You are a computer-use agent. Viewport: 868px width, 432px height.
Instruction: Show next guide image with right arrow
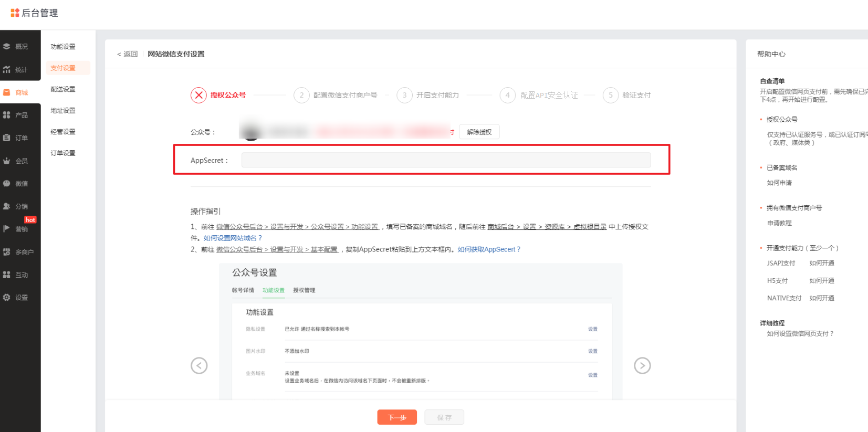tap(642, 365)
